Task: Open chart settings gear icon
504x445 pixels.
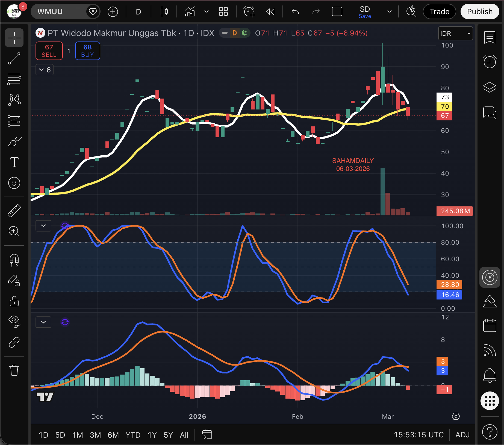Action: 456,416
